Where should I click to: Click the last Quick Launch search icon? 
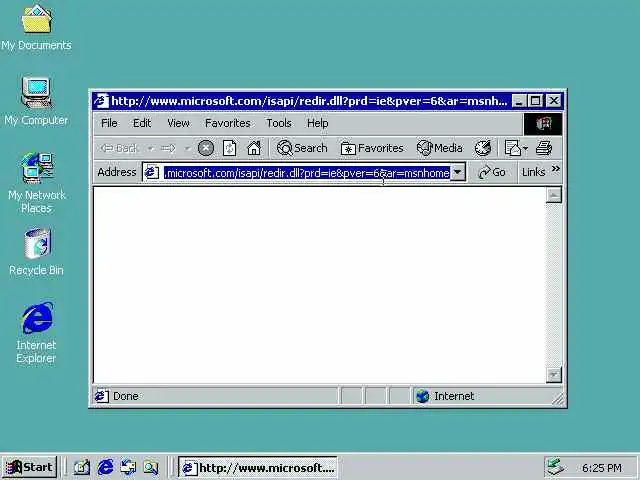click(x=151, y=467)
